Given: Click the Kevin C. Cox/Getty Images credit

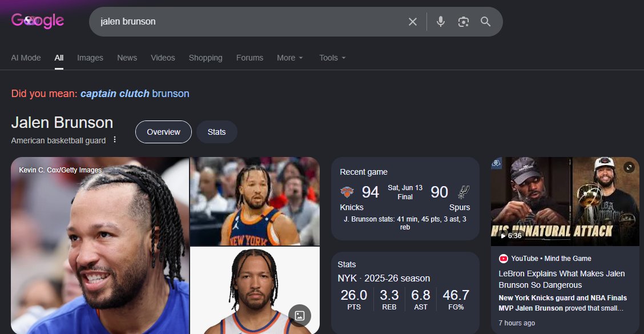Looking at the screenshot, I should coord(60,170).
